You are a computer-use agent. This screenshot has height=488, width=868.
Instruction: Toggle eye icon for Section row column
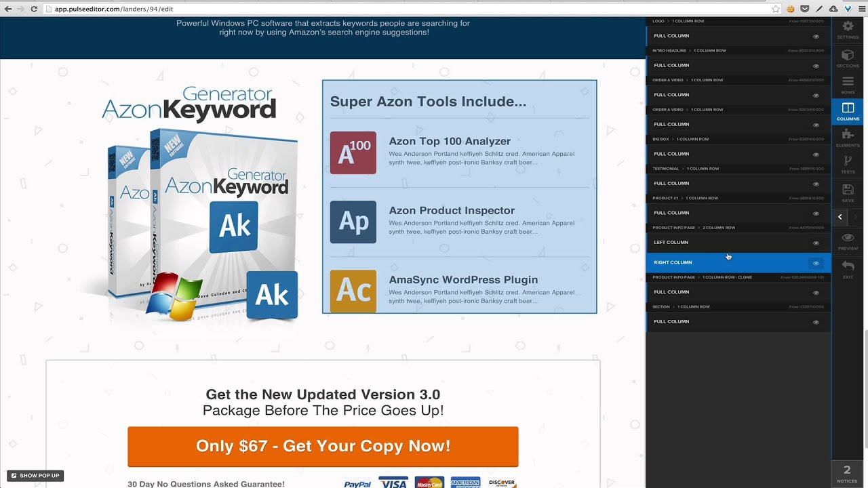click(816, 322)
